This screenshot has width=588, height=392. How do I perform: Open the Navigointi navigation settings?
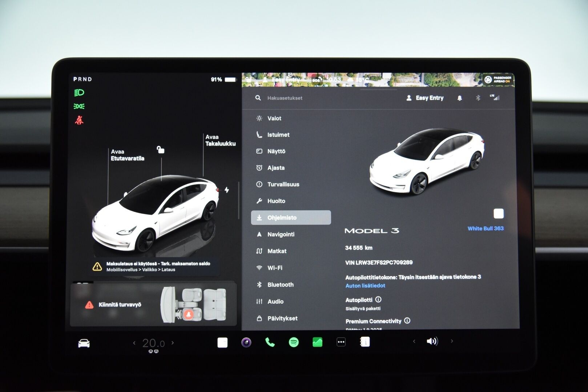275,234
